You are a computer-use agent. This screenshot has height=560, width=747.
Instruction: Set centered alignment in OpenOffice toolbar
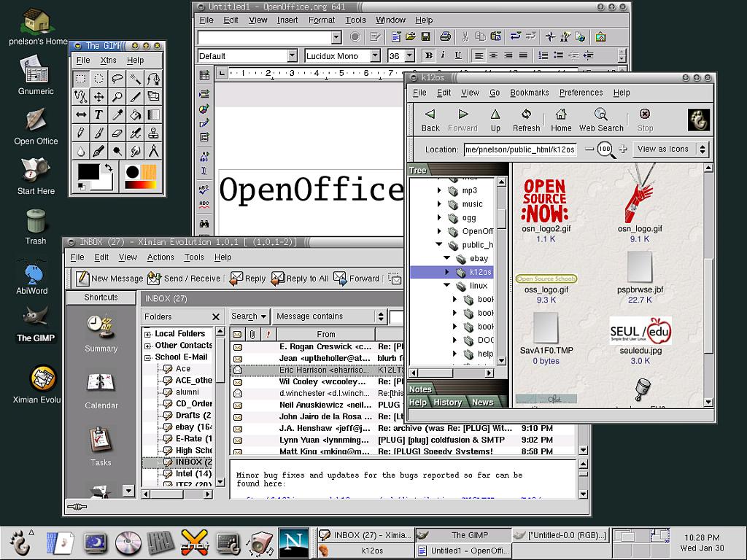(x=494, y=55)
